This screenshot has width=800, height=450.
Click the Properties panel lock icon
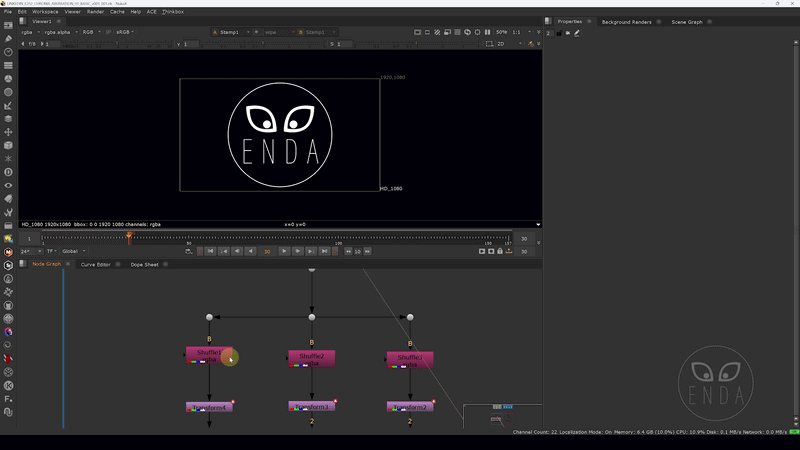(x=559, y=33)
